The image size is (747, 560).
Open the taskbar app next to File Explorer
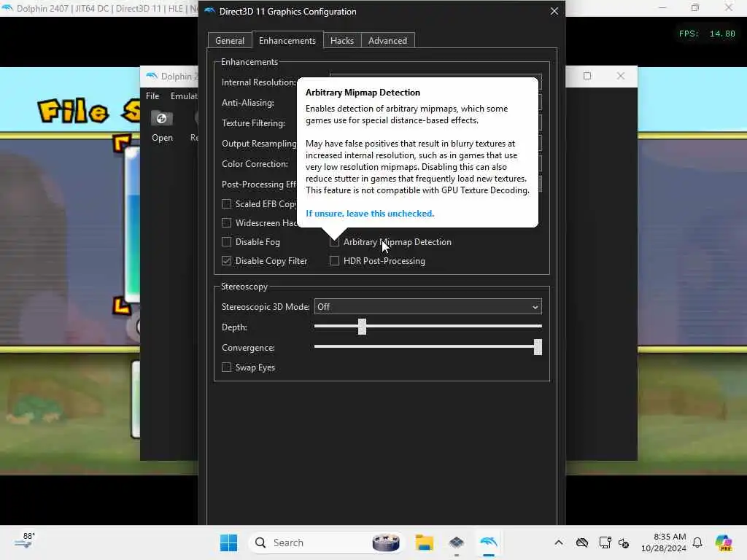[457, 542]
